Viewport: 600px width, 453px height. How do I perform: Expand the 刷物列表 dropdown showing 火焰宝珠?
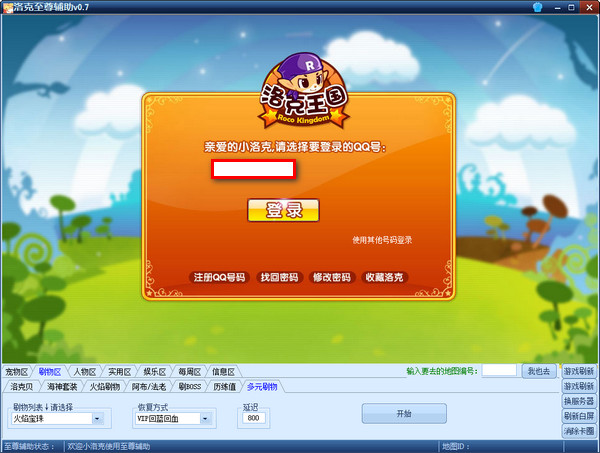click(57, 419)
